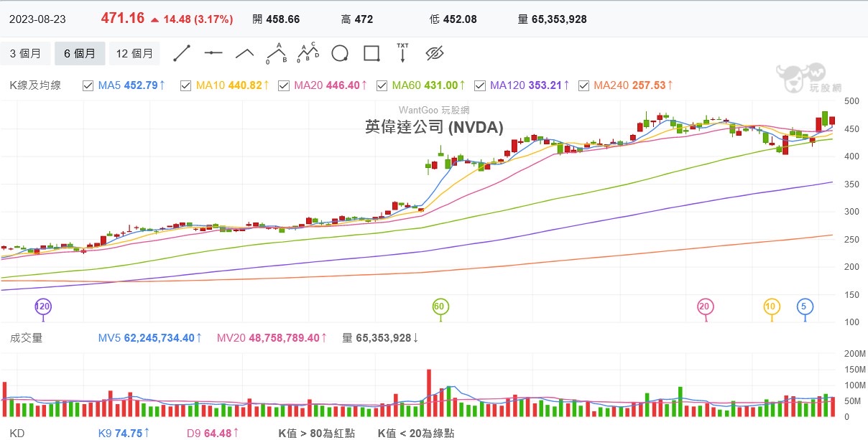The height and width of the screenshot is (440, 868).
Task: Select the TXT text annotation tool
Action: click(402, 53)
